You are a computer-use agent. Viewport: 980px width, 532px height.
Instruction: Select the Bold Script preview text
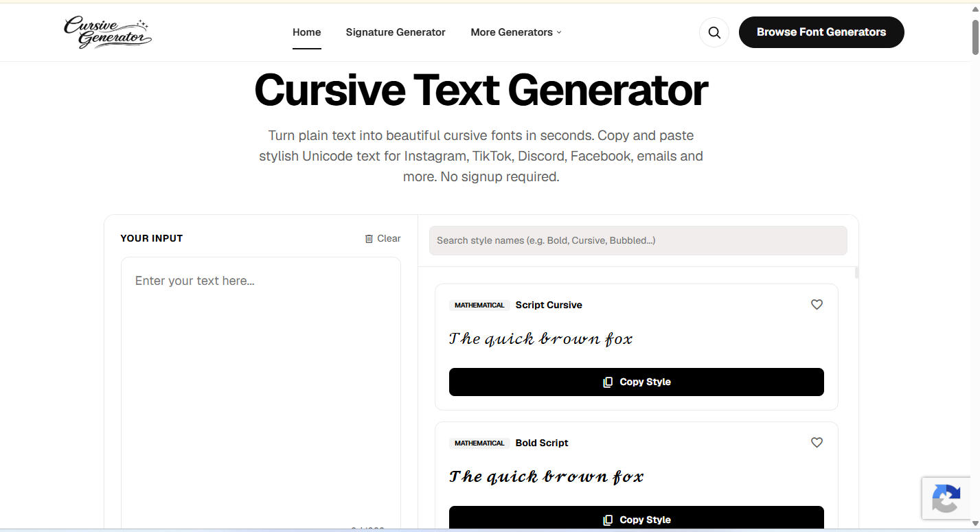point(547,476)
